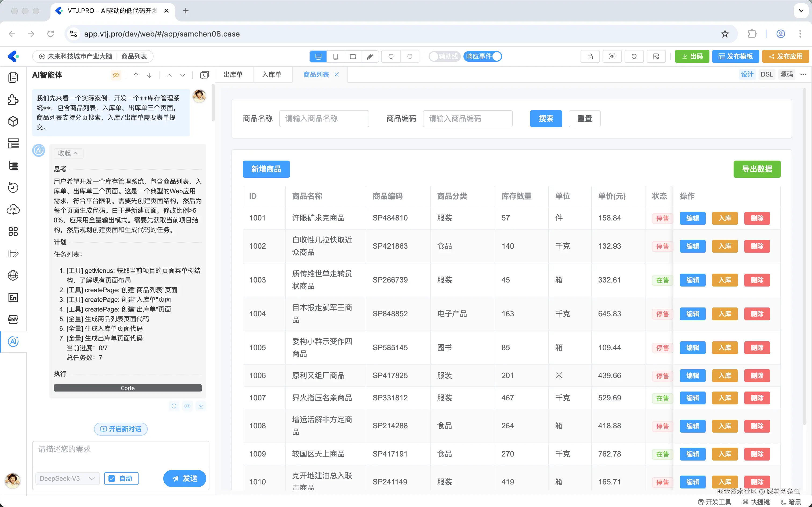The width and height of the screenshot is (812, 507).
Task: Open the history clock sidebar icon
Action: click(13, 187)
